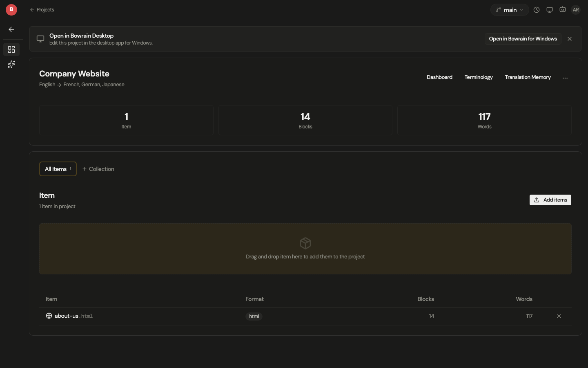Open the AR user avatar menu
588x368 pixels.
tap(576, 10)
